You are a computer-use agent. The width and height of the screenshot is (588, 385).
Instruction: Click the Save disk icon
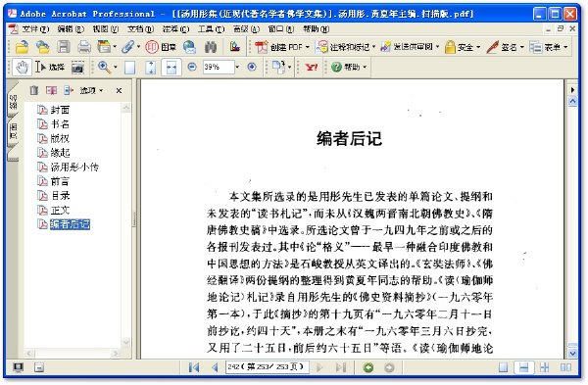click(64, 47)
